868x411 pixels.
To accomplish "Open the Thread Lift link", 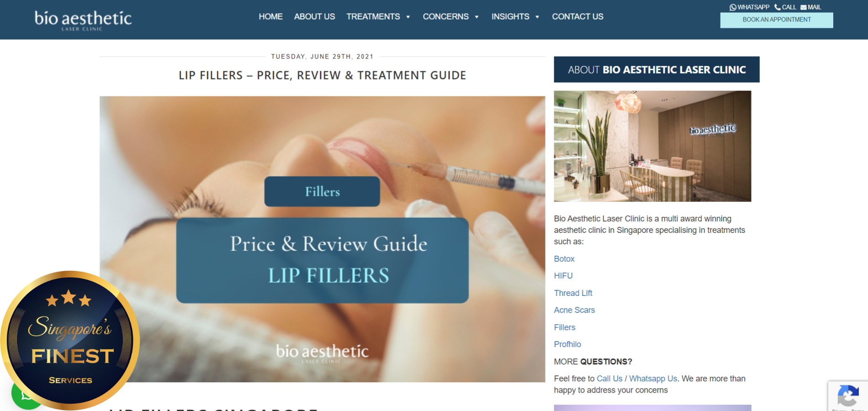I will (573, 293).
